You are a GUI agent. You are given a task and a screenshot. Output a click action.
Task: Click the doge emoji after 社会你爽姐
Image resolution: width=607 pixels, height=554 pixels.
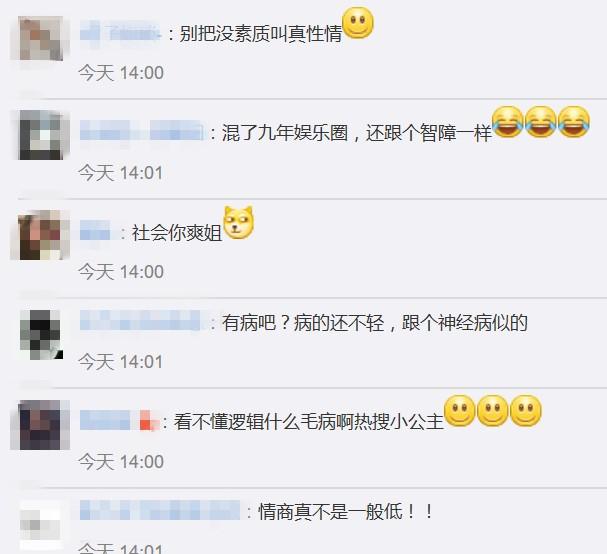coord(239,223)
